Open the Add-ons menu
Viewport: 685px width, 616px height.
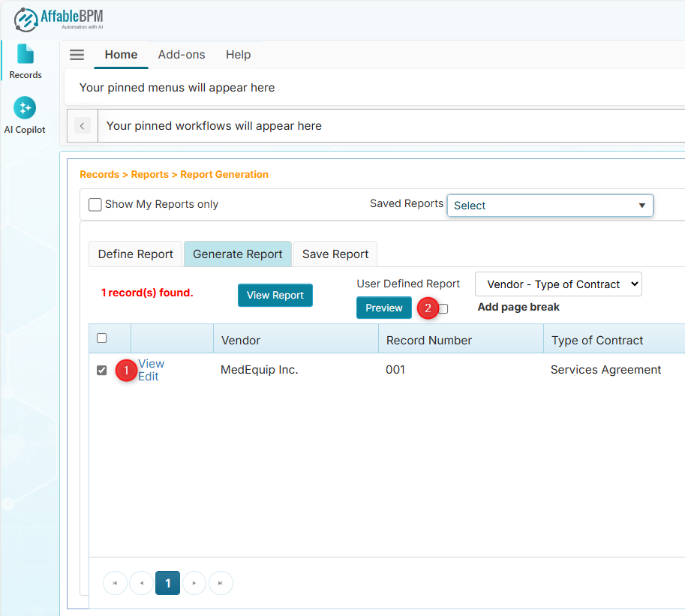182,54
